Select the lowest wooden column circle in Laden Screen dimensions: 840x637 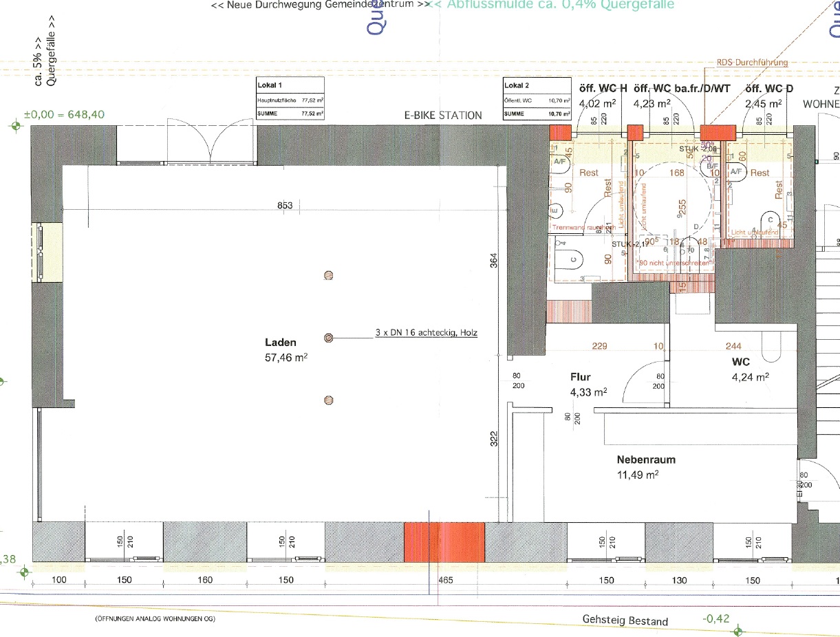pos(329,400)
